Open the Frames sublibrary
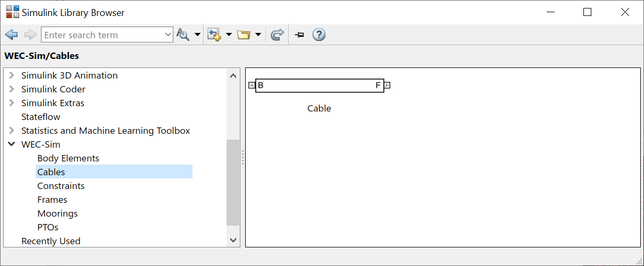 pos(52,200)
